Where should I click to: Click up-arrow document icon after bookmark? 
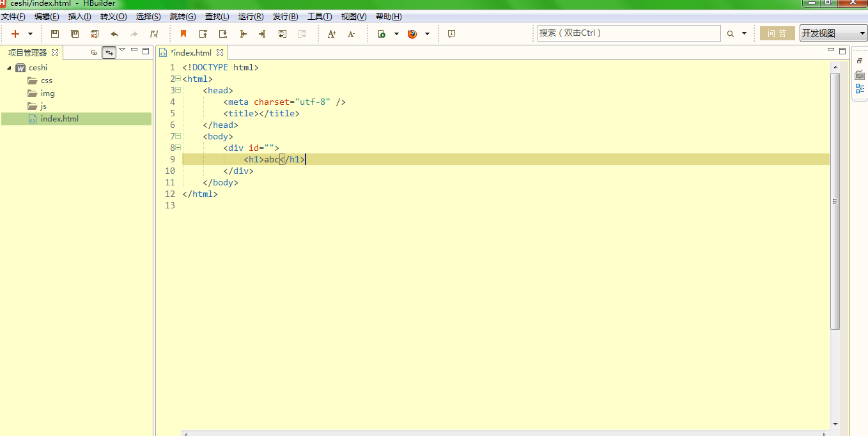click(x=203, y=34)
